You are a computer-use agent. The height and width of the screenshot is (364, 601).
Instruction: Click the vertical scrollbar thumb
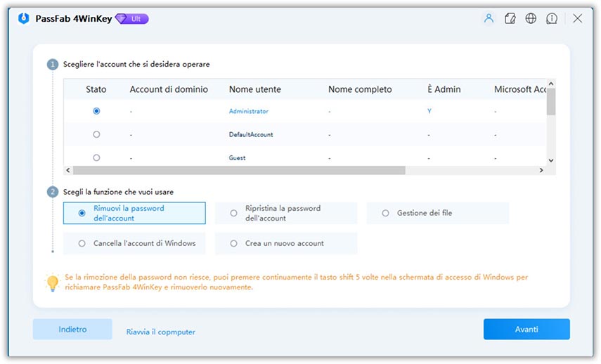click(x=551, y=102)
